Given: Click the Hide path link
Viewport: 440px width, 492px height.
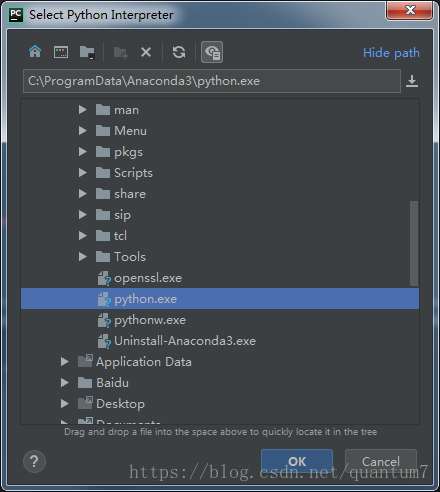Looking at the screenshot, I should [x=391, y=53].
